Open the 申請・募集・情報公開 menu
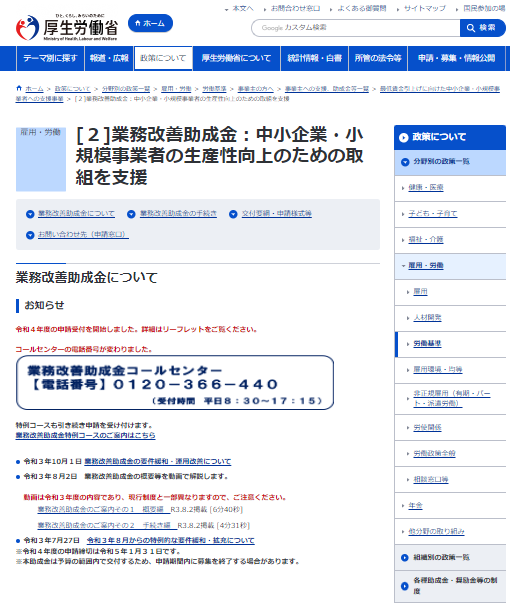The image size is (510, 603). click(456, 58)
